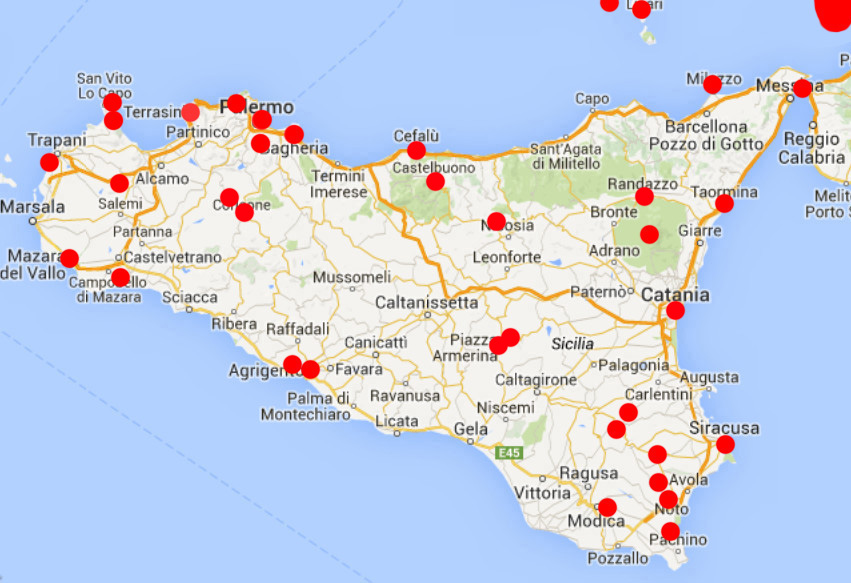Click the red marker at Trapani
This screenshot has height=583, width=851.
tap(49, 162)
